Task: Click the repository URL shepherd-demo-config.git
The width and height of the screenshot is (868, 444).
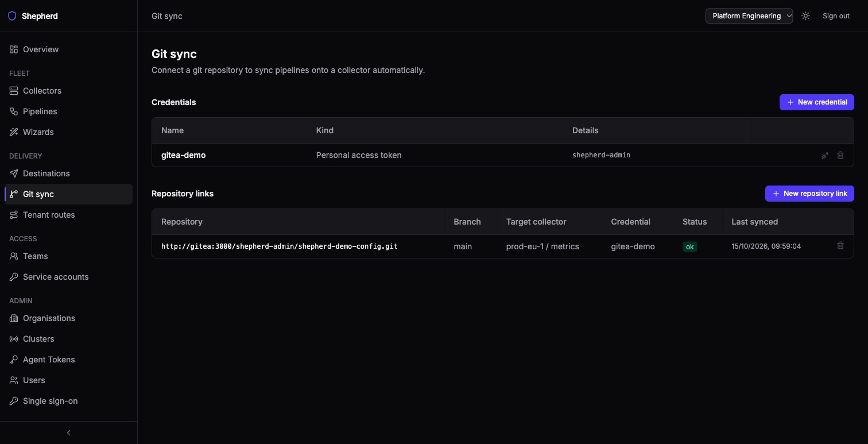Action: 280,246
